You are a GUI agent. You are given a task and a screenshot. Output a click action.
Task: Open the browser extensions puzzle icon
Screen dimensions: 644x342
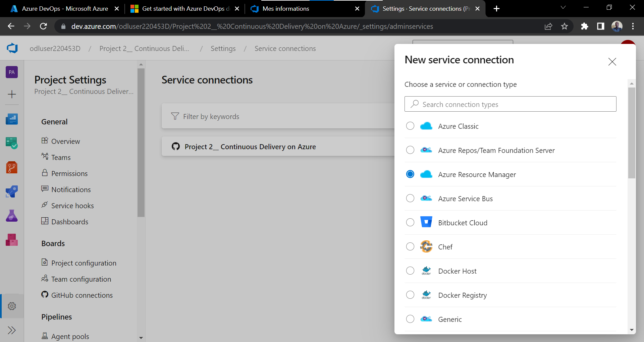(x=585, y=26)
